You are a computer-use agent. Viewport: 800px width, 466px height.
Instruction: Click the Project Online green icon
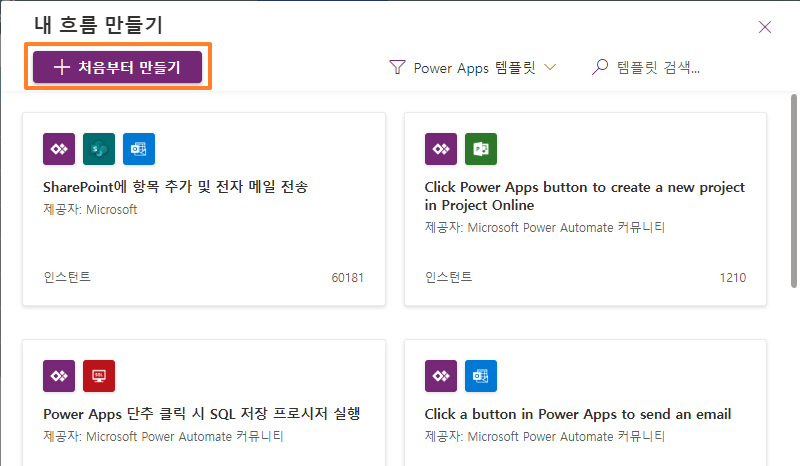(x=481, y=149)
